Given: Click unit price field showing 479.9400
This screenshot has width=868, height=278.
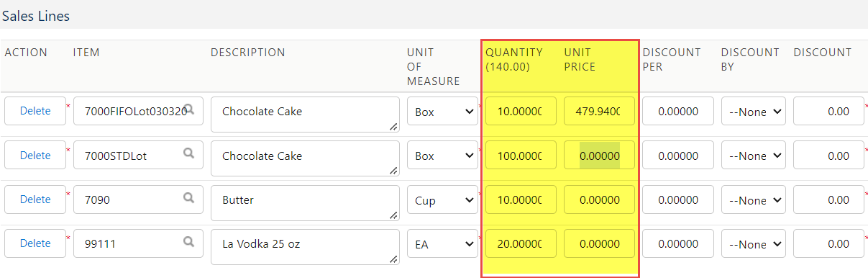Looking at the screenshot, I should click(599, 112).
